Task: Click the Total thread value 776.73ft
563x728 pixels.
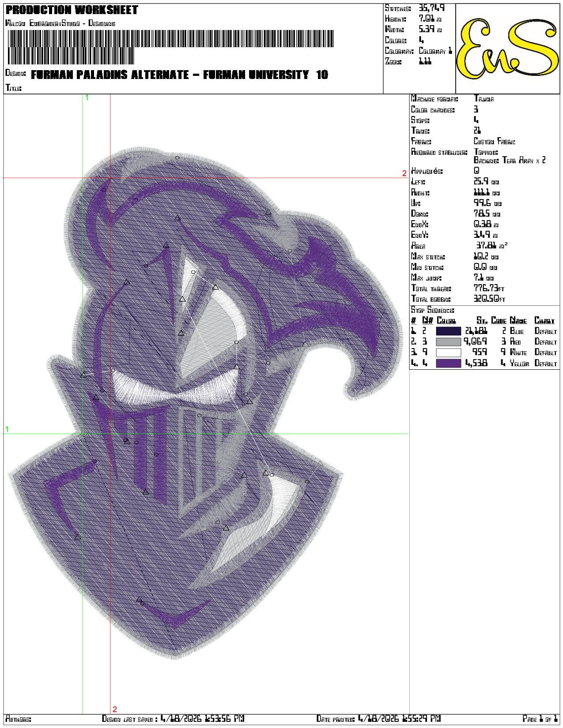Action: 489,288
